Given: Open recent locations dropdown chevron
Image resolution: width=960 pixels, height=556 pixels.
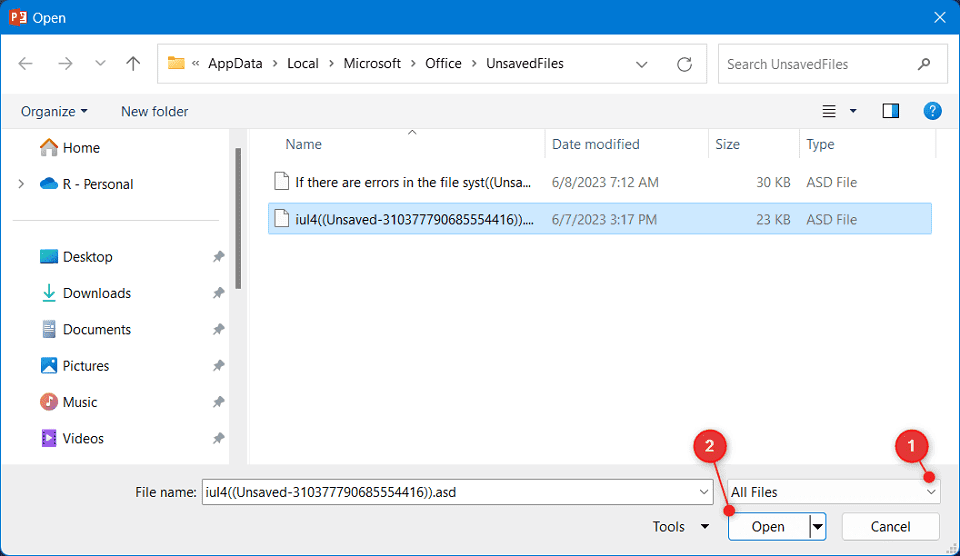Looking at the screenshot, I should tap(100, 64).
